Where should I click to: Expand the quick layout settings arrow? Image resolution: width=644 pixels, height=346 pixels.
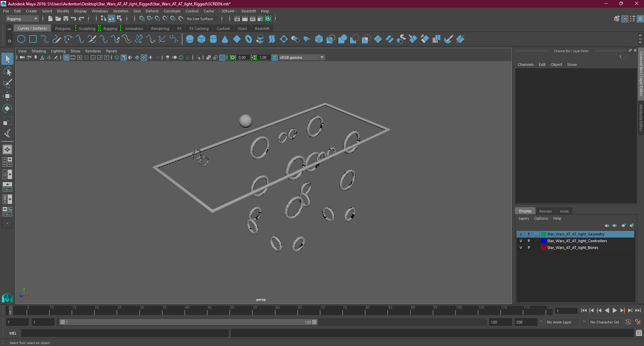(x=7, y=223)
